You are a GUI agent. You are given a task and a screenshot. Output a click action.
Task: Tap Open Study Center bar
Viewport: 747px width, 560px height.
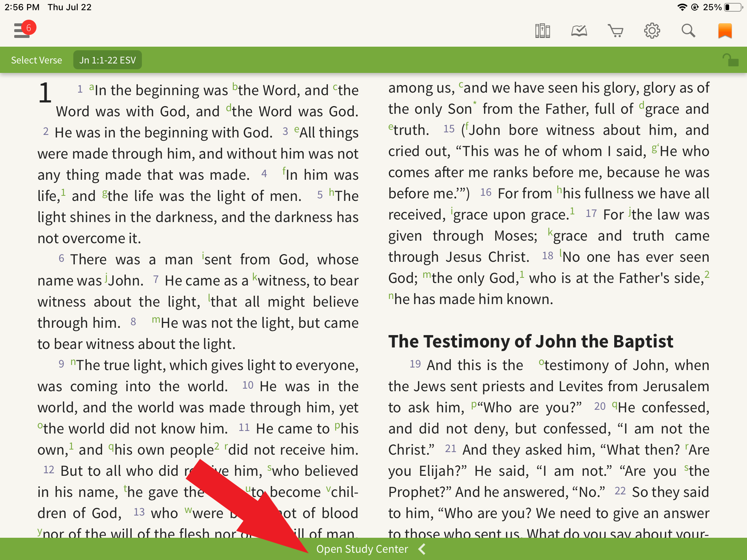click(373, 549)
